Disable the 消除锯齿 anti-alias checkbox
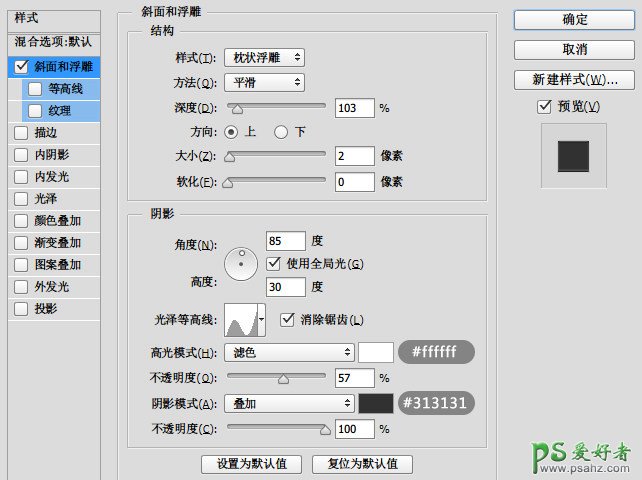 (289, 319)
